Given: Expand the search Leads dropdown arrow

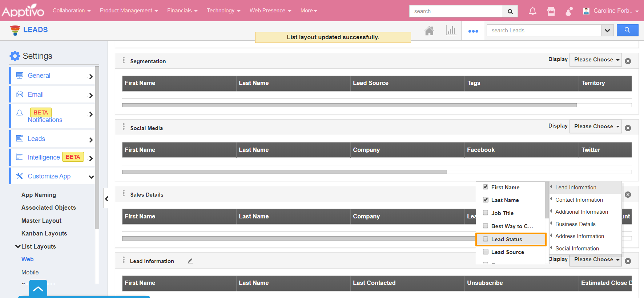Looking at the screenshot, I should [607, 31].
